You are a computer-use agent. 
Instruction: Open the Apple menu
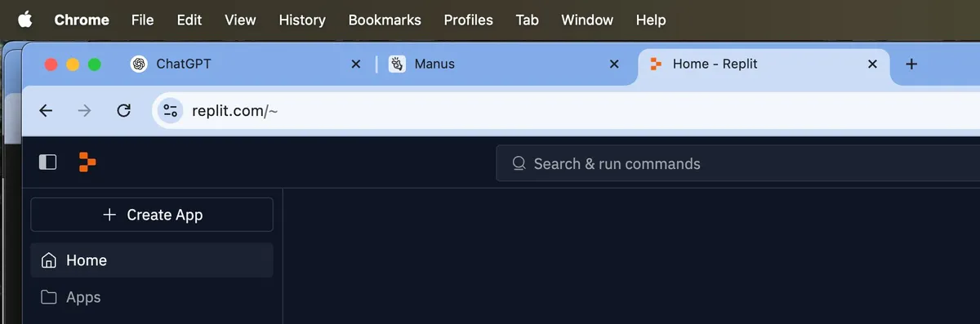(x=25, y=20)
